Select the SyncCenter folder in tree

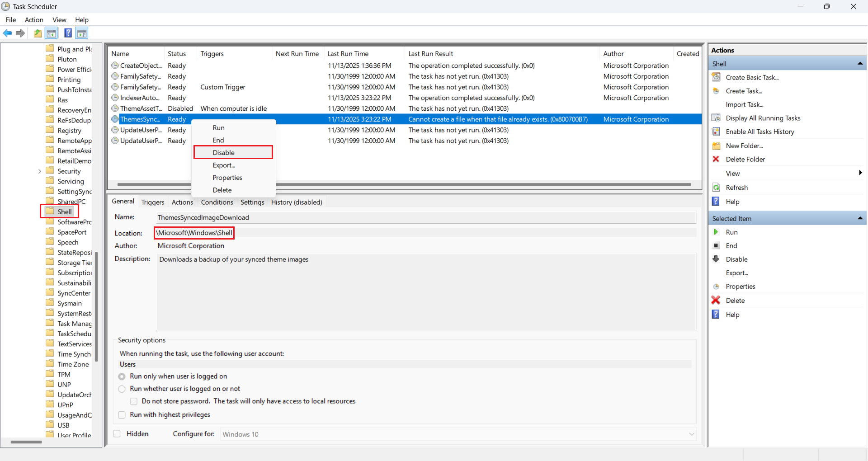coord(74,293)
